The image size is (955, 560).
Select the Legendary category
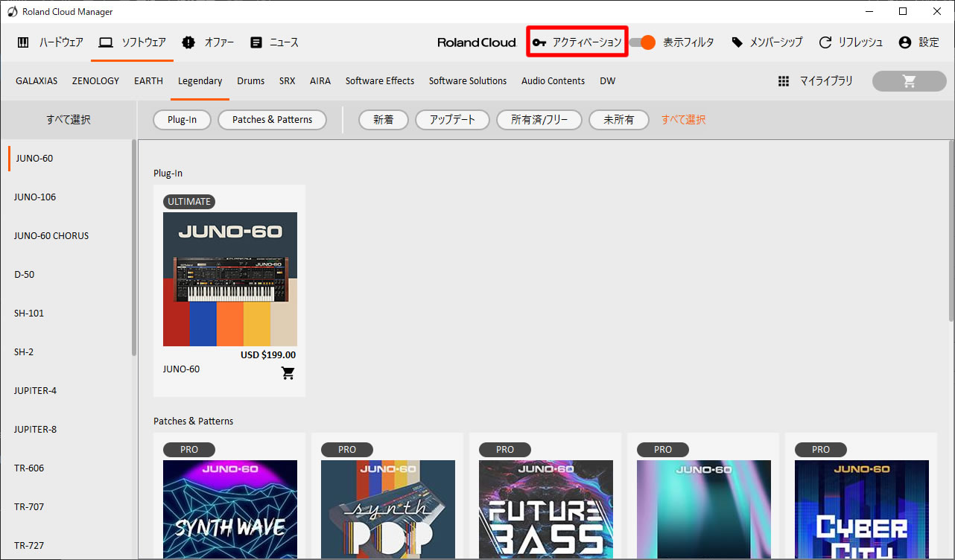point(200,81)
